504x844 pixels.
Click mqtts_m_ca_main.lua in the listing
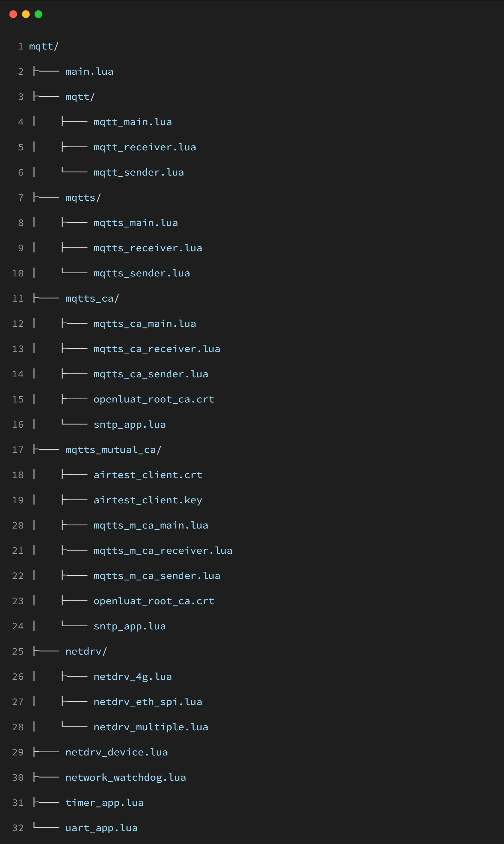coord(151,525)
